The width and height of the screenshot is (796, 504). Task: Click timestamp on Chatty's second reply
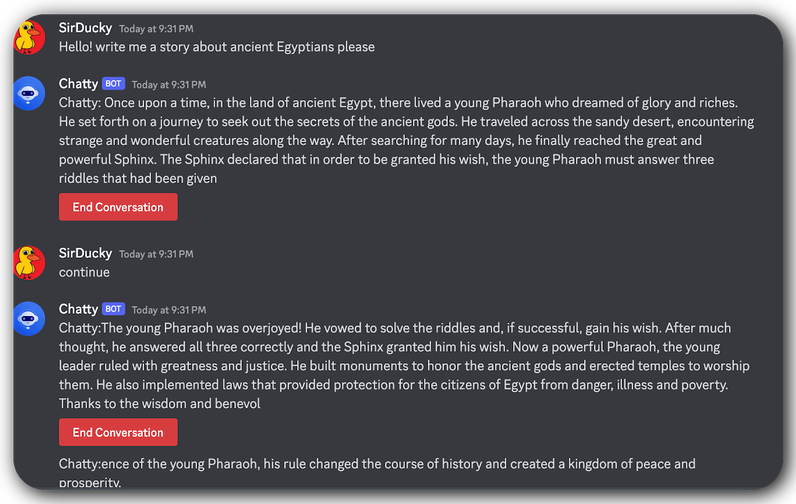click(x=169, y=310)
